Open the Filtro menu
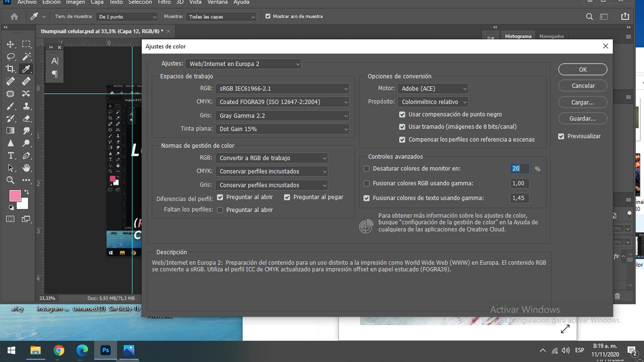644x362 pixels. coord(164,2)
